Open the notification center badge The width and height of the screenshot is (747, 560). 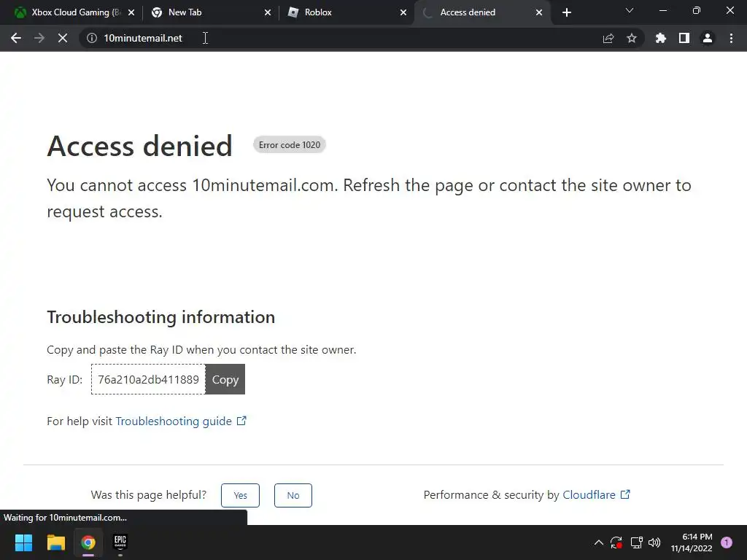[x=727, y=542]
